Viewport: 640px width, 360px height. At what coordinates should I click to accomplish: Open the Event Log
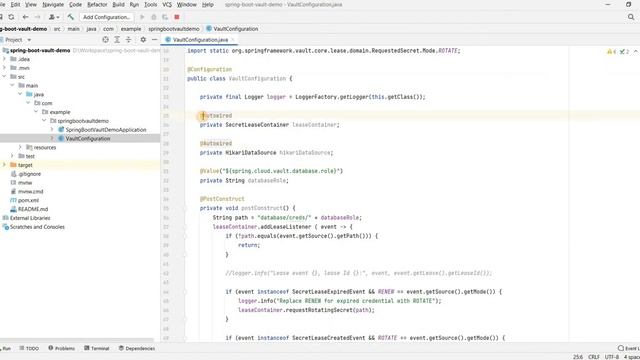(x=629, y=349)
